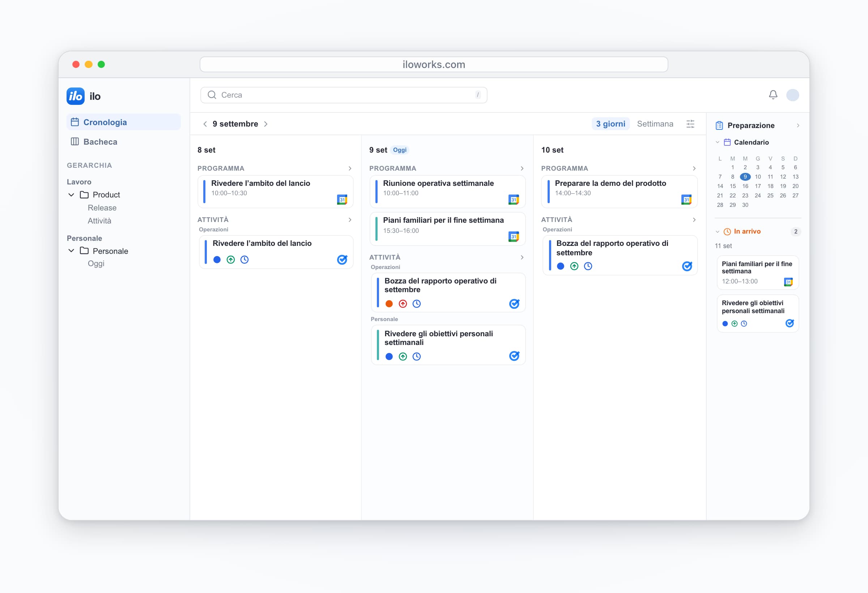Screen dimensions: 868x593
Task: Open the notifications bell
Action: click(773, 95)
